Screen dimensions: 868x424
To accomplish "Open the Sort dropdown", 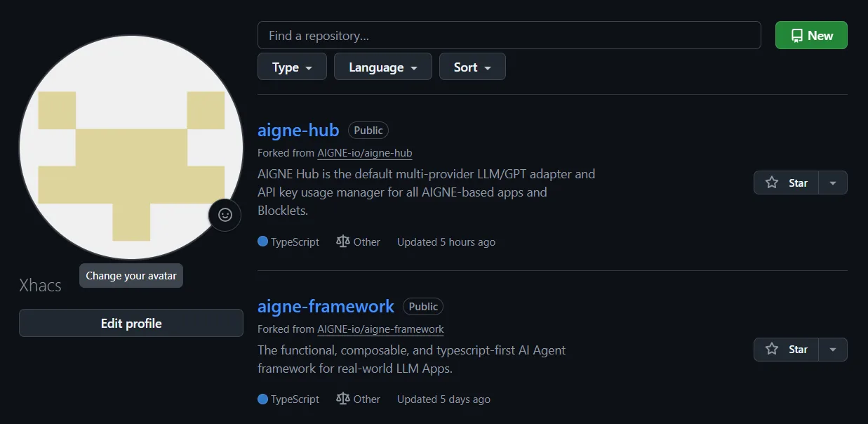I will (x=472, y=67).
